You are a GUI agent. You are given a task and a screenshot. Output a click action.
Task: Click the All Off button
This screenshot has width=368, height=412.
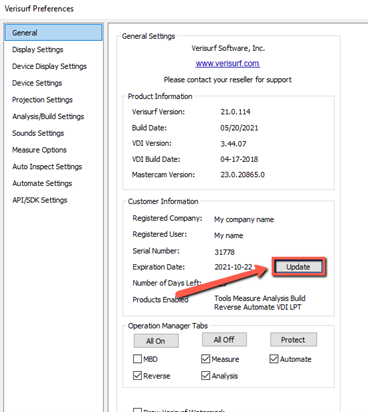pos(224,339)
